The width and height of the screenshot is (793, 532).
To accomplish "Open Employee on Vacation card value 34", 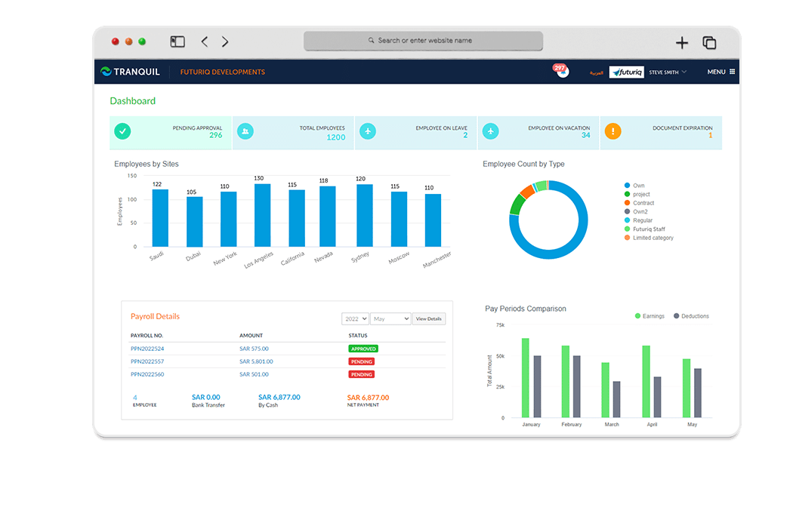I will (585, 135).
